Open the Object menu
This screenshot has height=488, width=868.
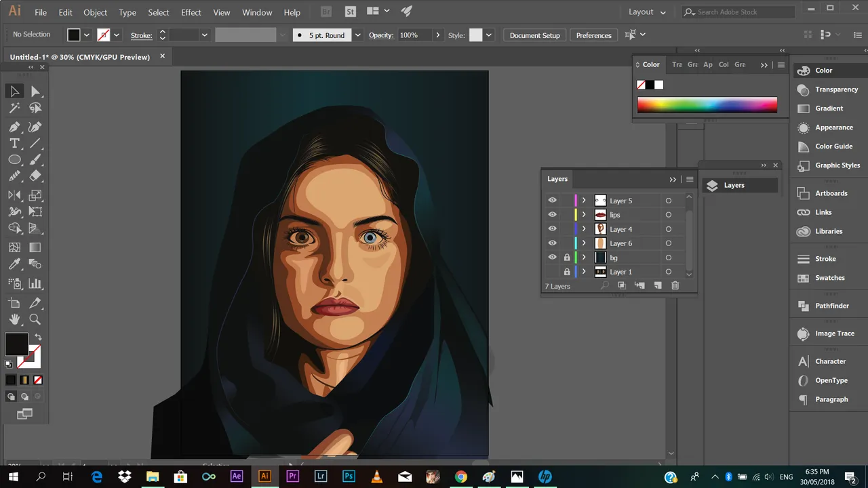point(95,12)
